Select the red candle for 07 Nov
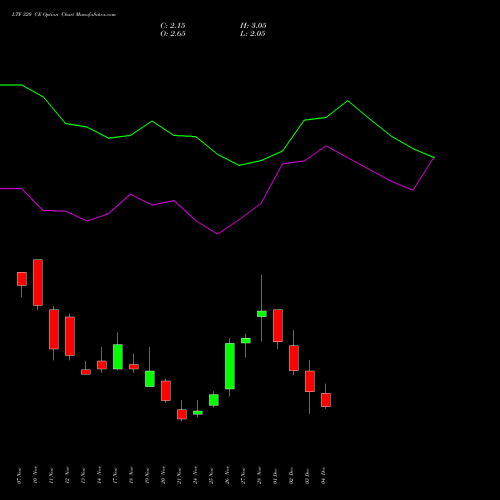The width and height of the screenshot is (500, 500). [x=22, y=279]
